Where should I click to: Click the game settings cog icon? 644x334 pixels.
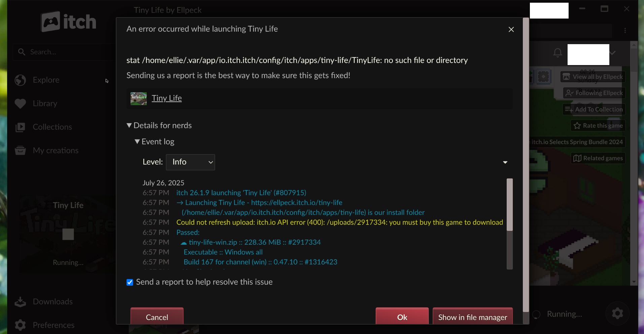(x=617, y=314)
